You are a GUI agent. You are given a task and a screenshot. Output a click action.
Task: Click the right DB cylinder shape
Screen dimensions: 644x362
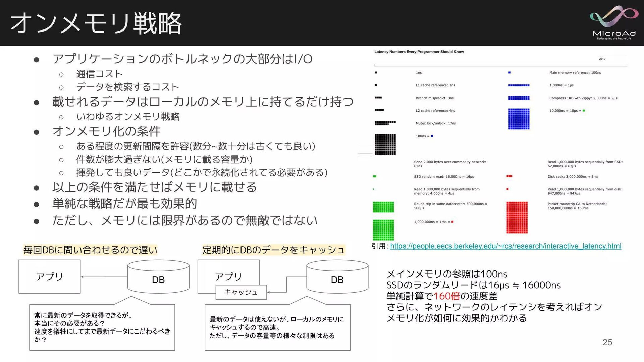[x=337, y=277]
